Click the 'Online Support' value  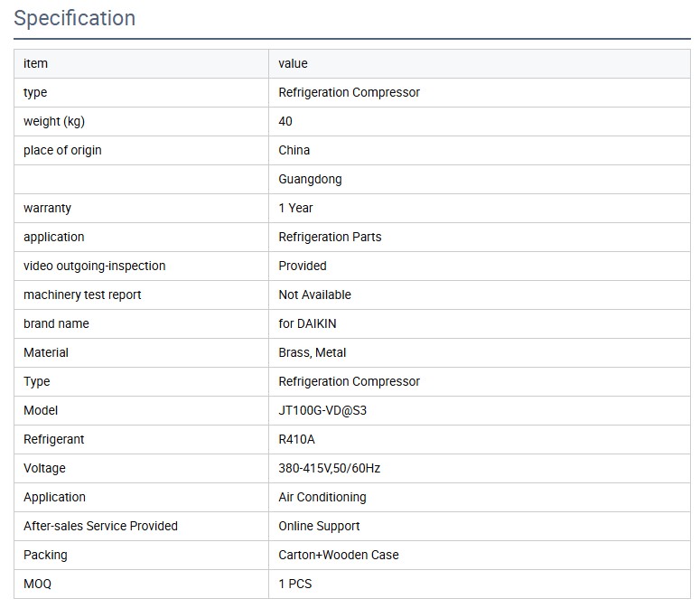tap(319, 526)
